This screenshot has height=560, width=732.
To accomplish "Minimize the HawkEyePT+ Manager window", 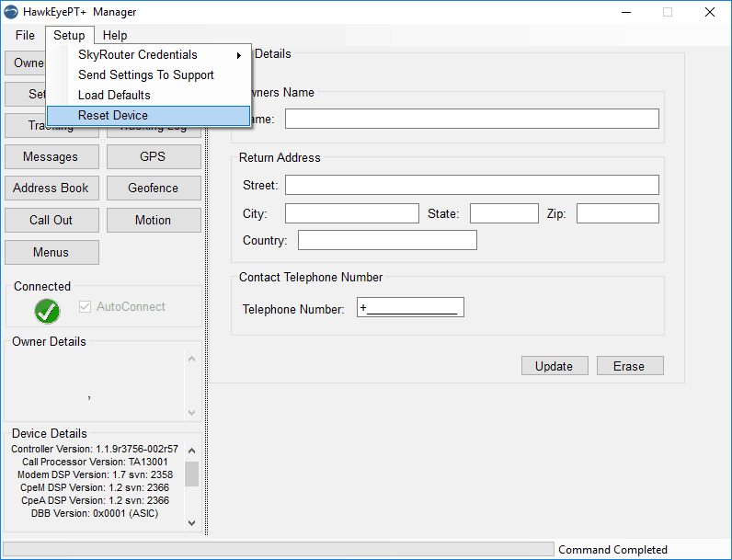I will coord(626,12).
